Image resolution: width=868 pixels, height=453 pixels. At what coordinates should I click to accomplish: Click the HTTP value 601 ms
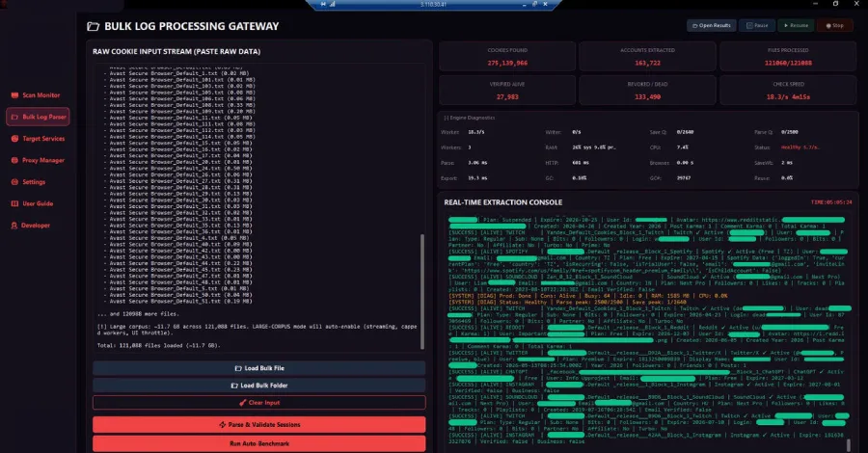581,163
